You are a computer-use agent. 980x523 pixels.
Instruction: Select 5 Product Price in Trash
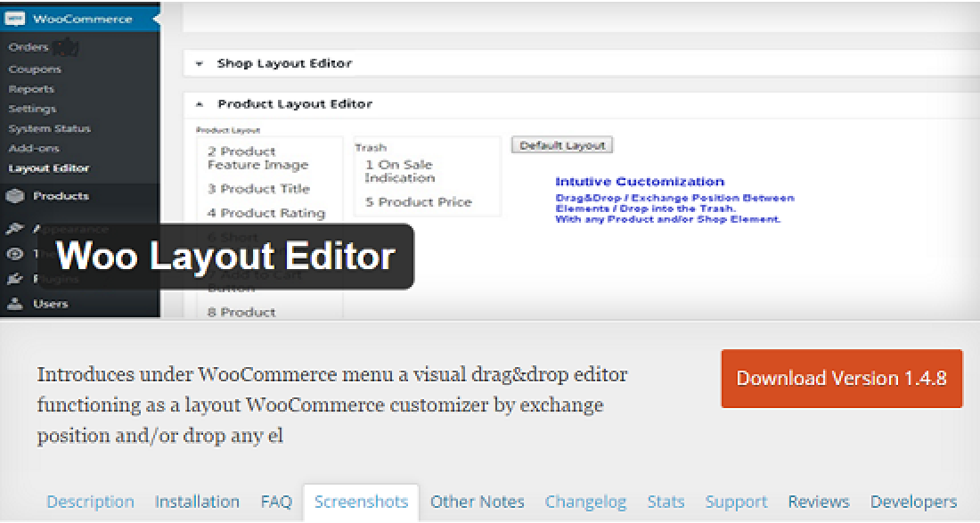(418, 202)
